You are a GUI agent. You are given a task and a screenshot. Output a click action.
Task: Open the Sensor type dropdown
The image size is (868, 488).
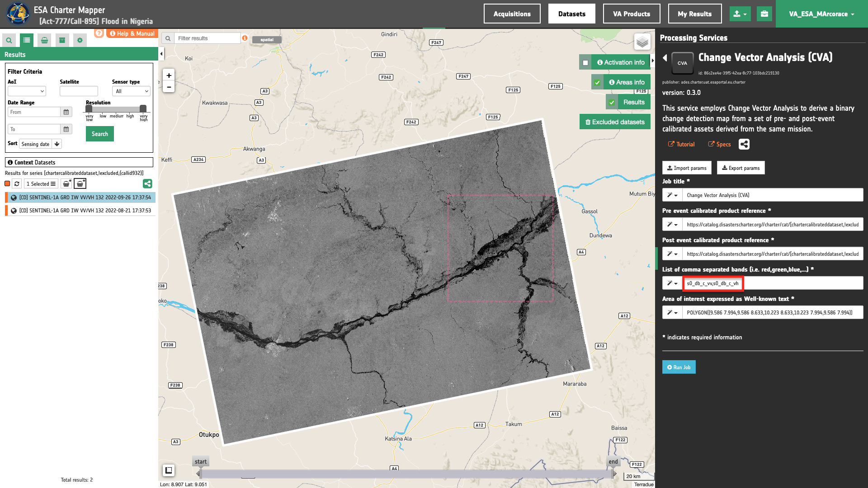131,91
